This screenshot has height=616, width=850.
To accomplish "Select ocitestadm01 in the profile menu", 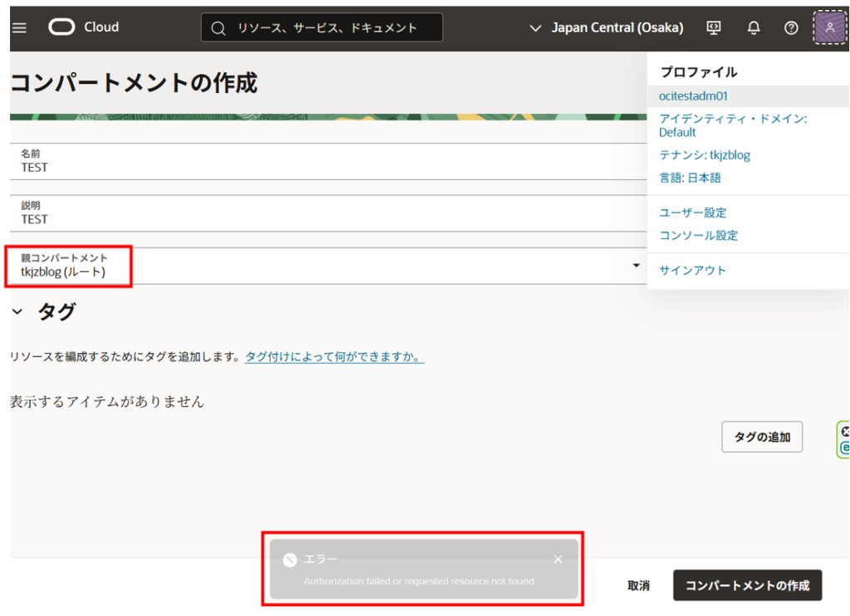I will (693, 96).
